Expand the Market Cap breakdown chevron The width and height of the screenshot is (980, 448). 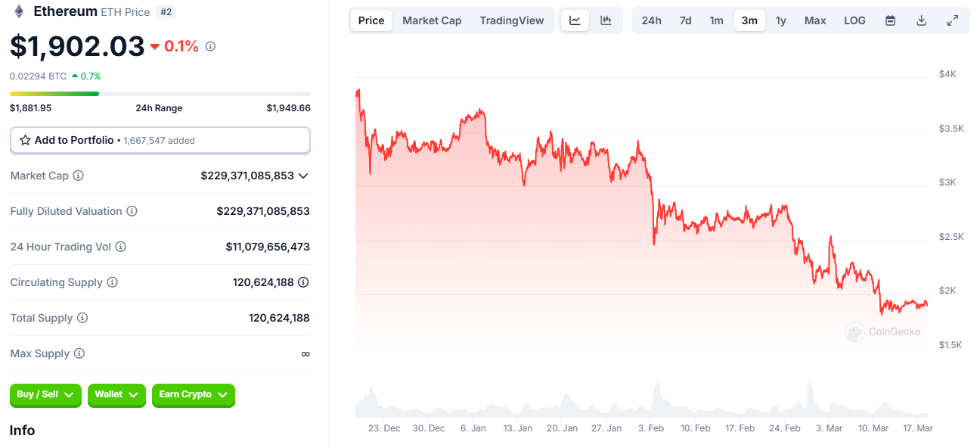[x=304, y=176]
